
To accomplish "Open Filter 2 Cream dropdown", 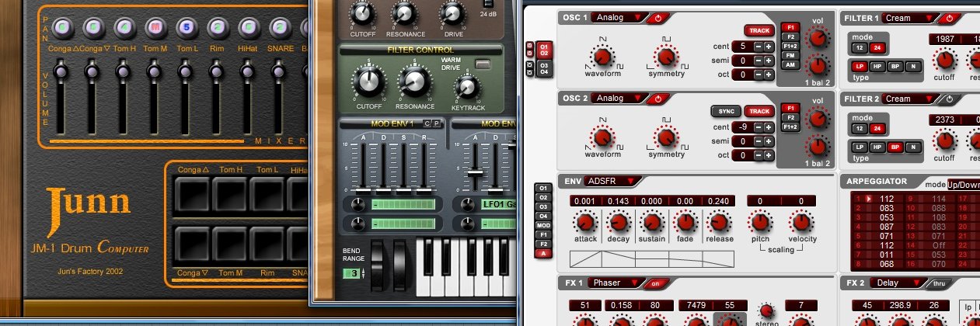I will [909, 99].
